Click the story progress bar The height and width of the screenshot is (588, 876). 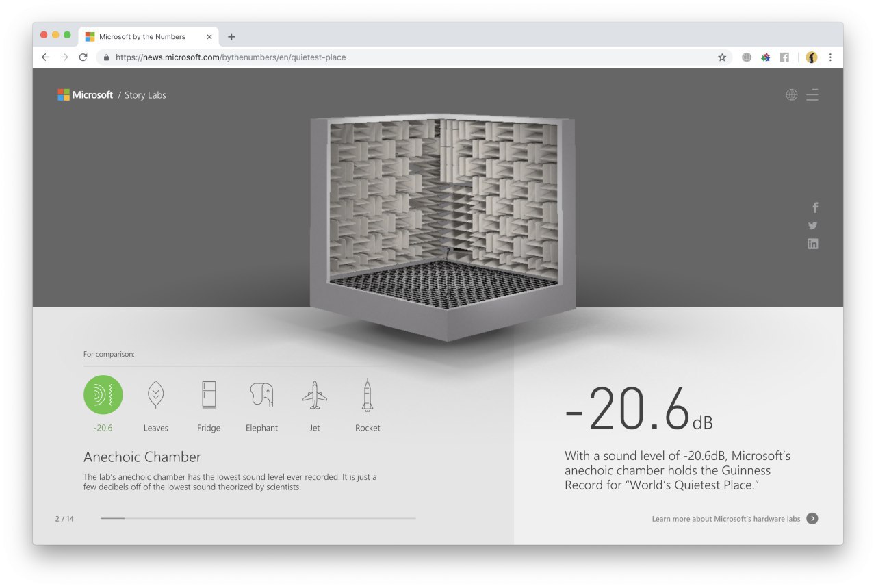pos(258,518)
